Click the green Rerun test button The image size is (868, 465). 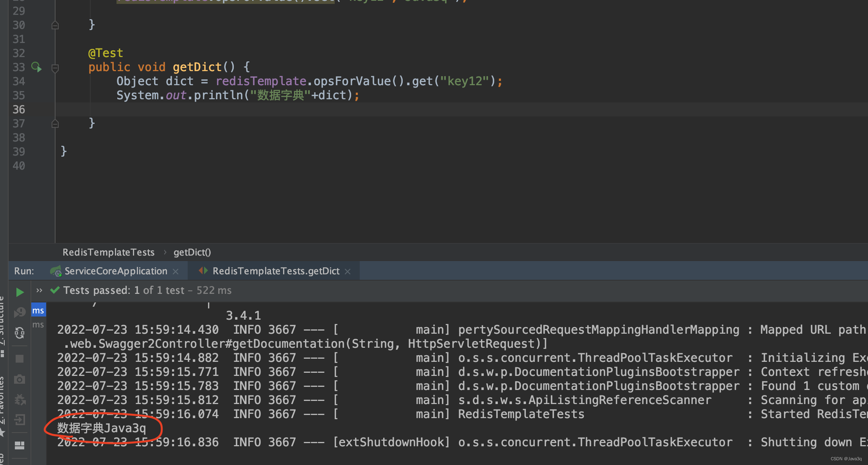(x=20, y=292)
